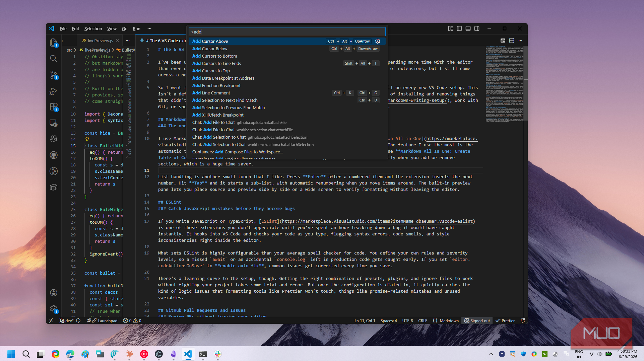Show hidden system tray icons chevron

point(491,354)
